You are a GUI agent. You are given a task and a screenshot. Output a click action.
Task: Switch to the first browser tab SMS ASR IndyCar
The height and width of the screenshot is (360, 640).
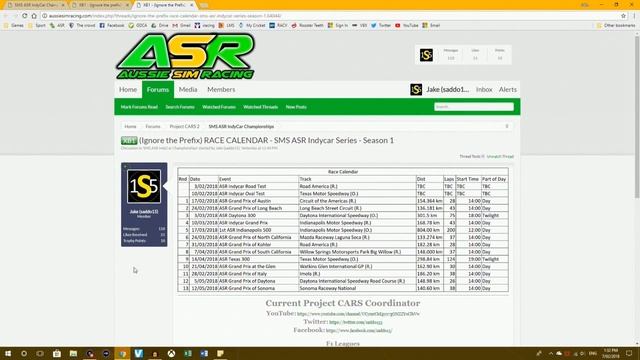point(36,5)
